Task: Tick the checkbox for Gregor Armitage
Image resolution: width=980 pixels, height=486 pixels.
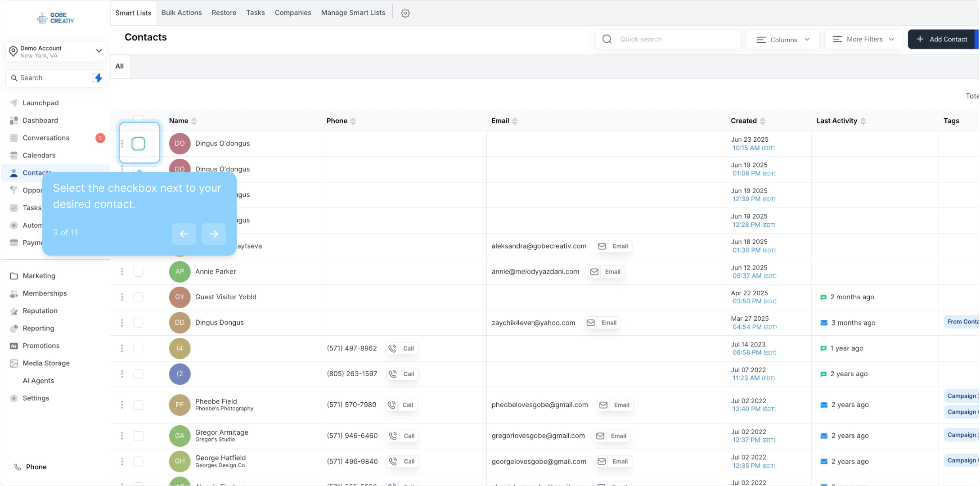Action: click(138, 436)
